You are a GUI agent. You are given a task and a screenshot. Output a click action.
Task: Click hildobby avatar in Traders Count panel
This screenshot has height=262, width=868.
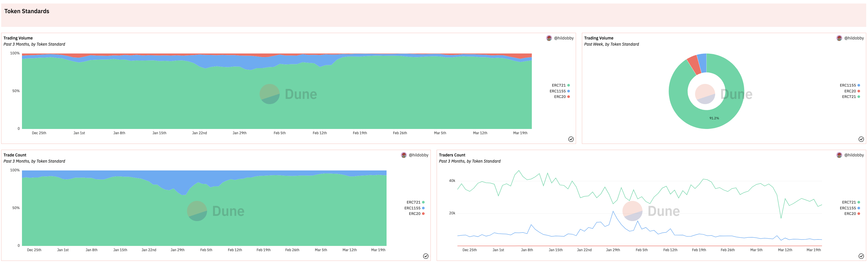pos(839,155)
